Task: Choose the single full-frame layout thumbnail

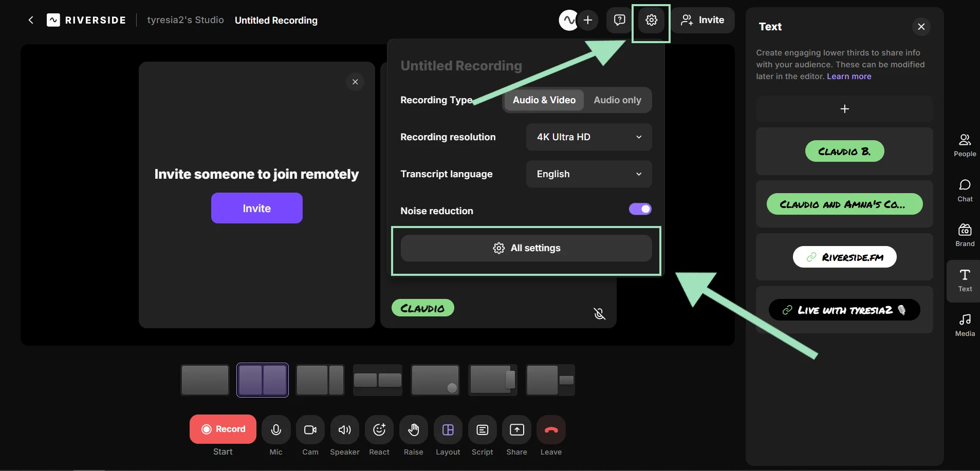Action: (x=205, y=380)
